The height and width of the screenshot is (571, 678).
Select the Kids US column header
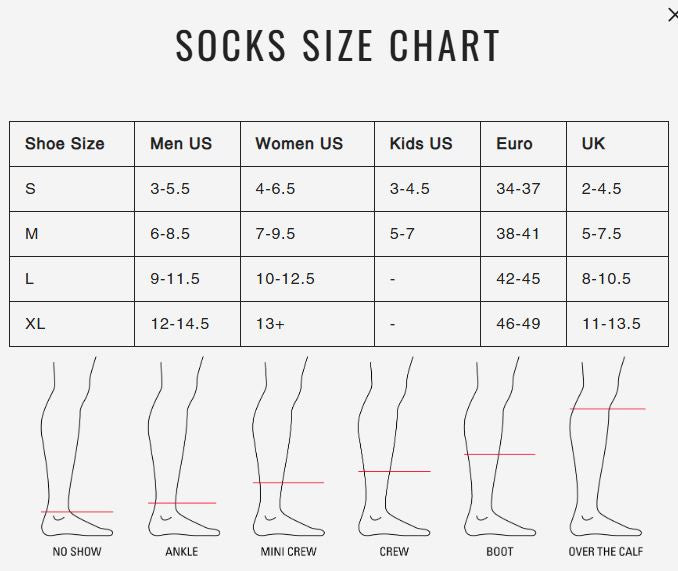tap(421, 144)
